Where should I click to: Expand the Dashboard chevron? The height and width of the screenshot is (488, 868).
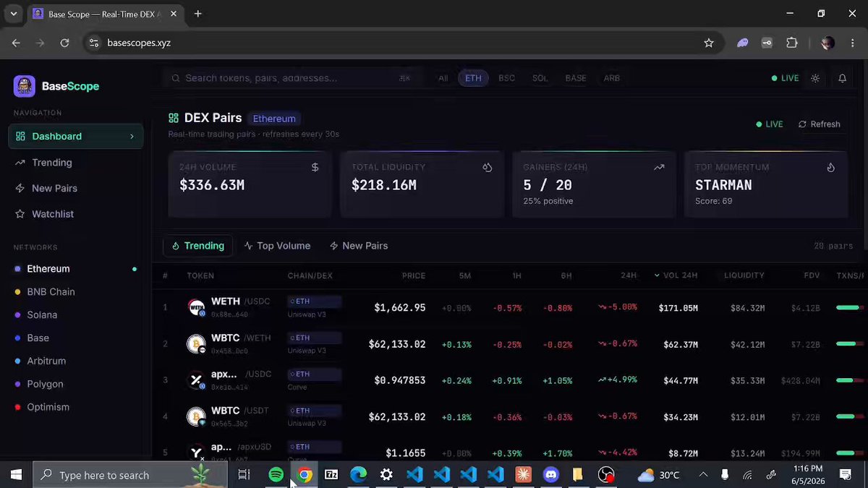click(132, 136)
